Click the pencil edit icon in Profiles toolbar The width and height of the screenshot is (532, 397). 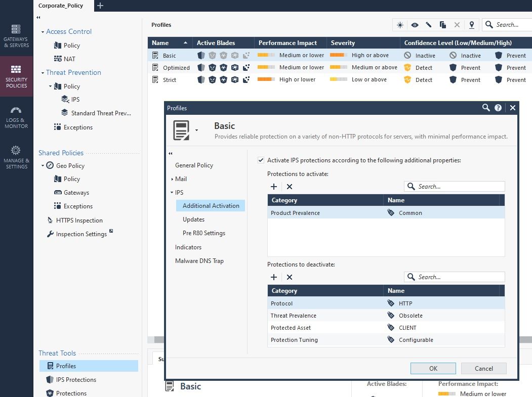[429, 25]
